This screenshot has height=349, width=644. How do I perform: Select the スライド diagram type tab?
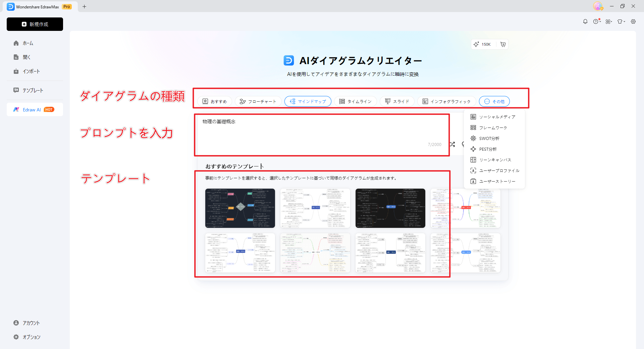pos(397,101)
